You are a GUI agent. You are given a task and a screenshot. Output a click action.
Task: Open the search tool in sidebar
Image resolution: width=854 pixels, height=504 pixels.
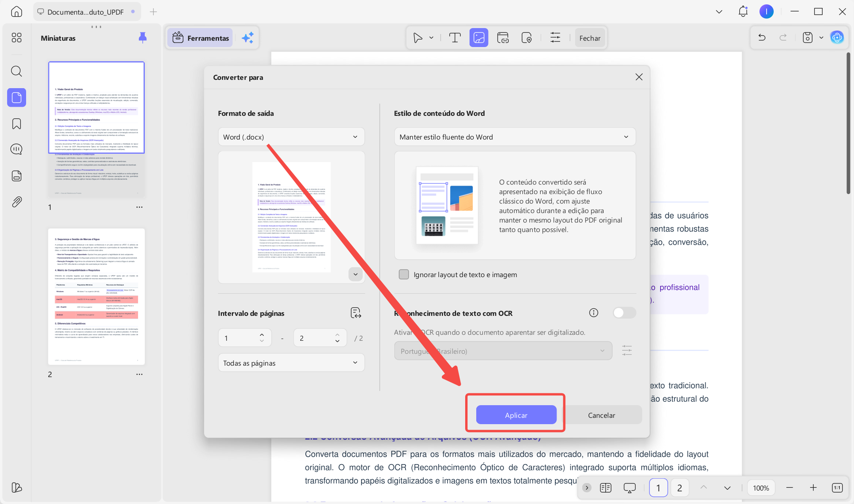16,71
